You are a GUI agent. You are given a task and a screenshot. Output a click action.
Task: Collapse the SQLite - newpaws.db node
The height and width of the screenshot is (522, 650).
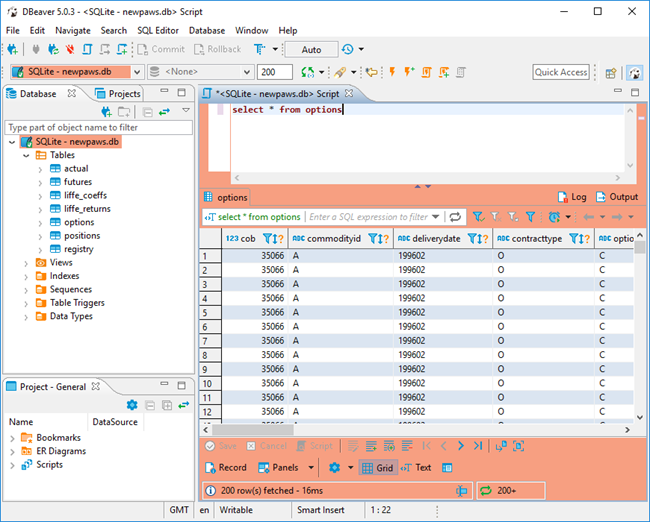coord(12,142)
